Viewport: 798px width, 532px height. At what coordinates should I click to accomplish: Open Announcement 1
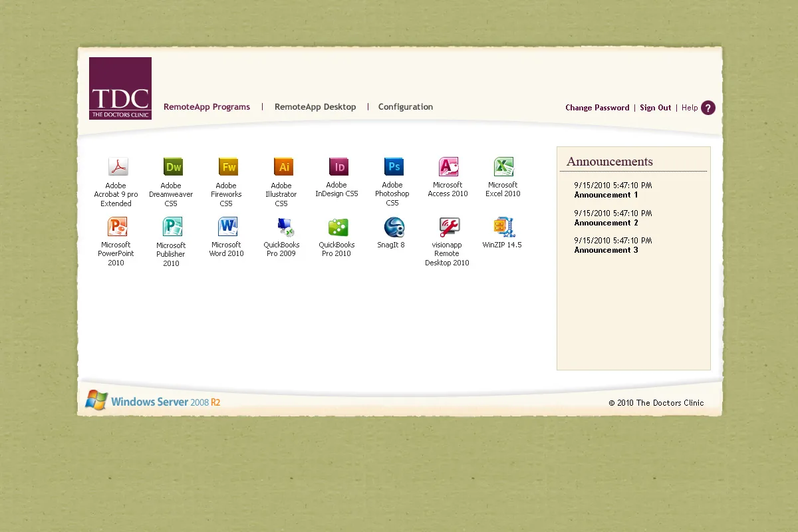click(606, 196)
